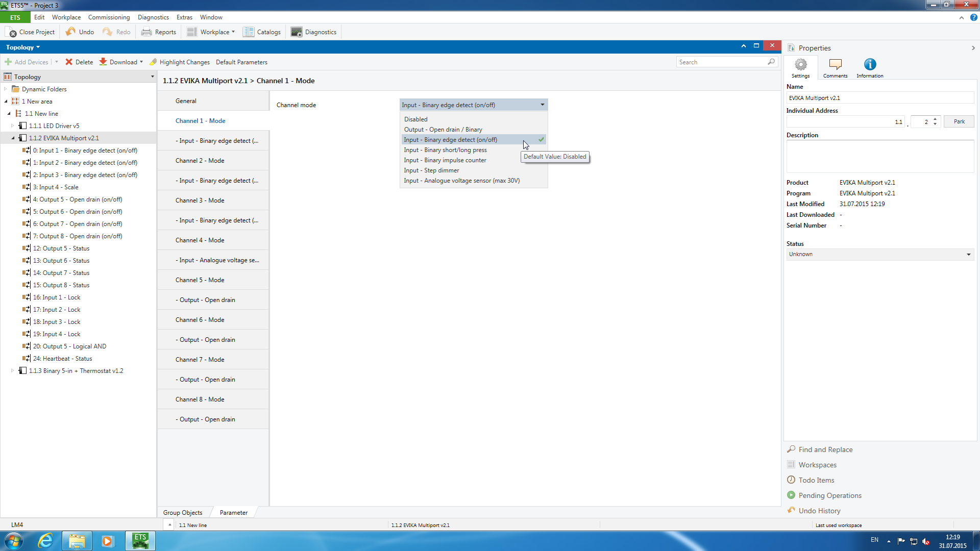The image size is (980, 551).
Task: Click the Highlight Changes pencil icon
Action: pos(153,62)
